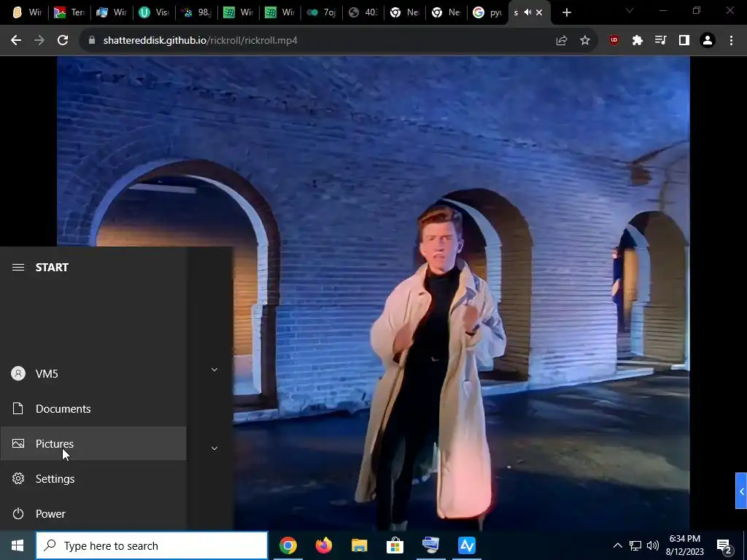Open the media controls icon in the toolbar

661,41
